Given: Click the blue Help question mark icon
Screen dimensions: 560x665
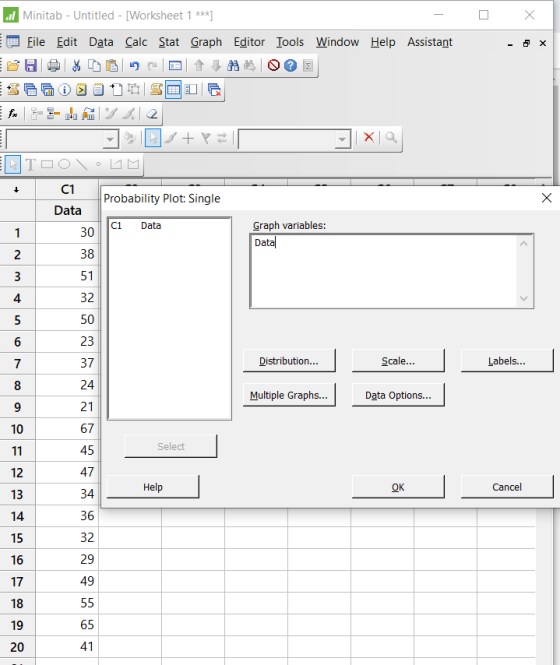Looking at the screenshot, I should (291, 65).
